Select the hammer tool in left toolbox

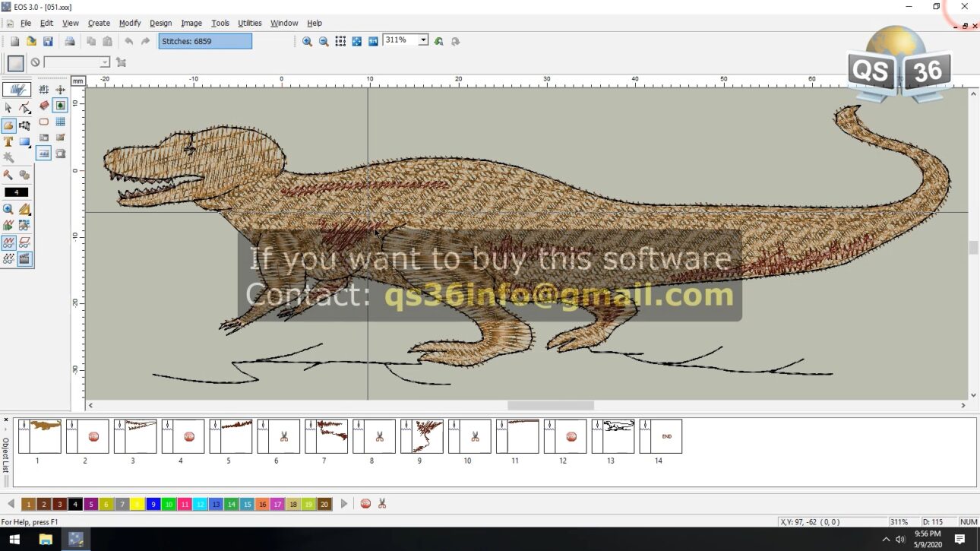(8, 176)
